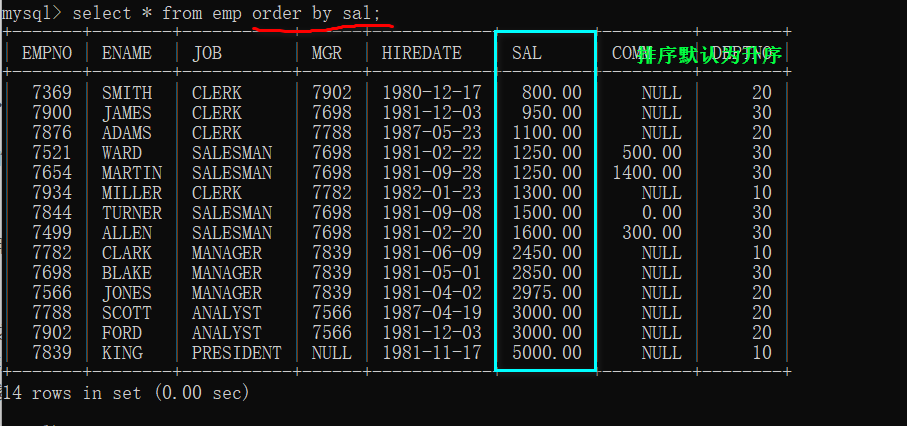Viewport: 907px width, 426px height.
Task: Click hire date 1981-04-02
Action: [x=432, y=293]
